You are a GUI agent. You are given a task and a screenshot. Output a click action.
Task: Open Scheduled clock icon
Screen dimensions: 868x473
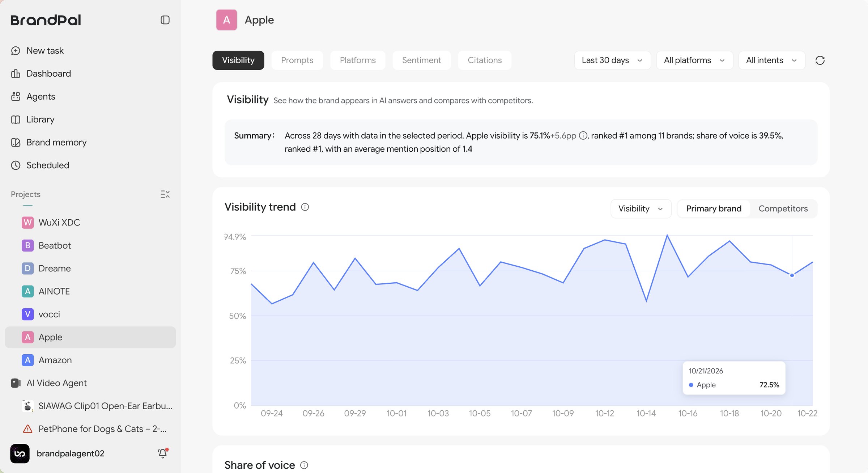pos(16,165)
